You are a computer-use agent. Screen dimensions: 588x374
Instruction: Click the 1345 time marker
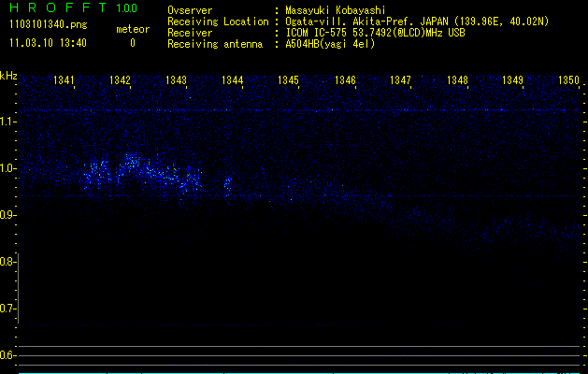[x=288, y=80]
